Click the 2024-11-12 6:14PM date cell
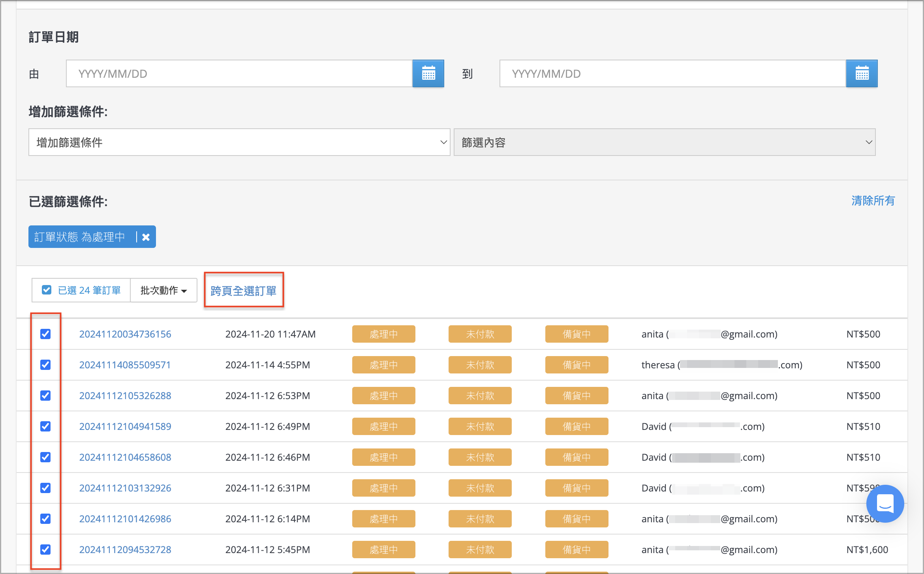This screenshot has height=574, width=924. click(268, 519)
